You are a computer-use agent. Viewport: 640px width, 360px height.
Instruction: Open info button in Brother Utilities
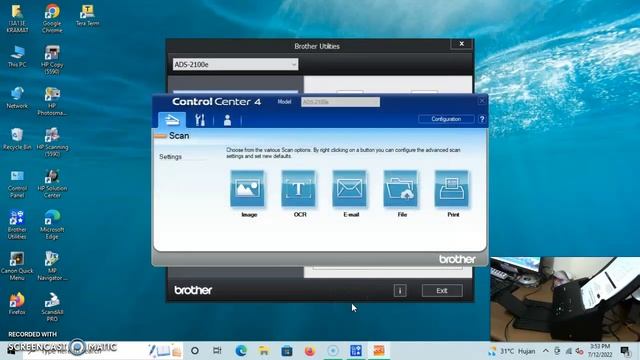(x=400, y=291)
